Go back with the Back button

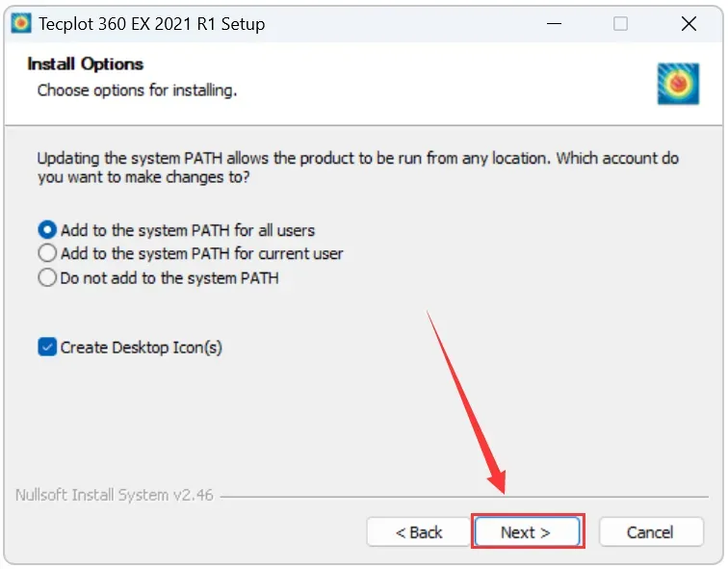pos(418,531)
